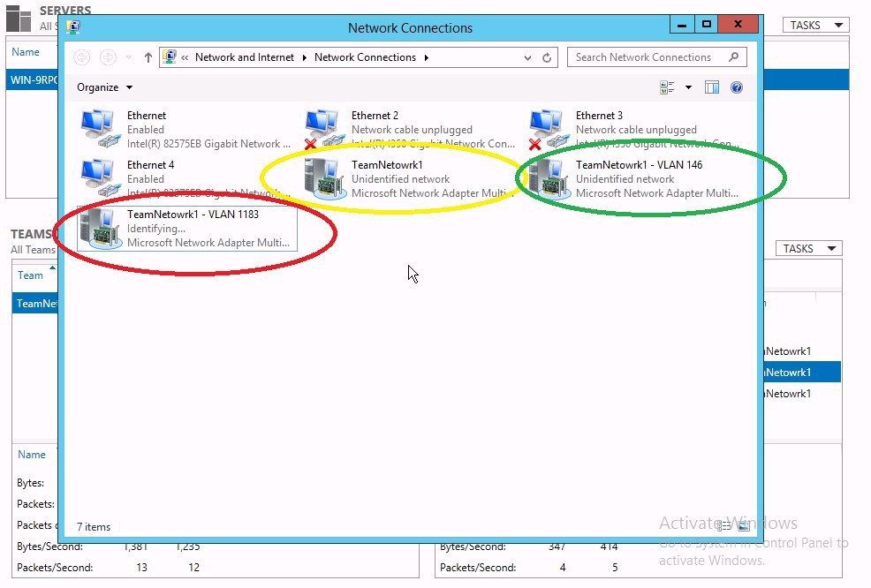Change your view icon button
Screen dimensions: 871x588
pyautogui.click(x=667, y=87)
